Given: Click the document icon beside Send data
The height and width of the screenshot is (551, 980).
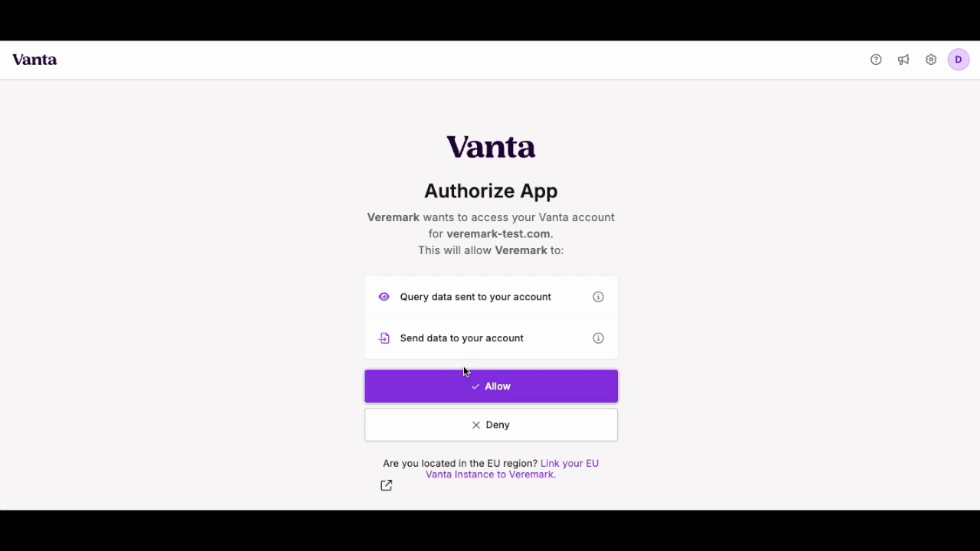Looking at the screenshot, I should pyautogui.click(x=384, y=338).
